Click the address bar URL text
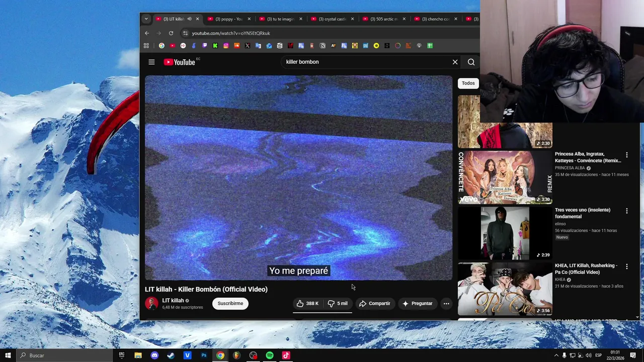Screen dimensions: 644x362 231,33
